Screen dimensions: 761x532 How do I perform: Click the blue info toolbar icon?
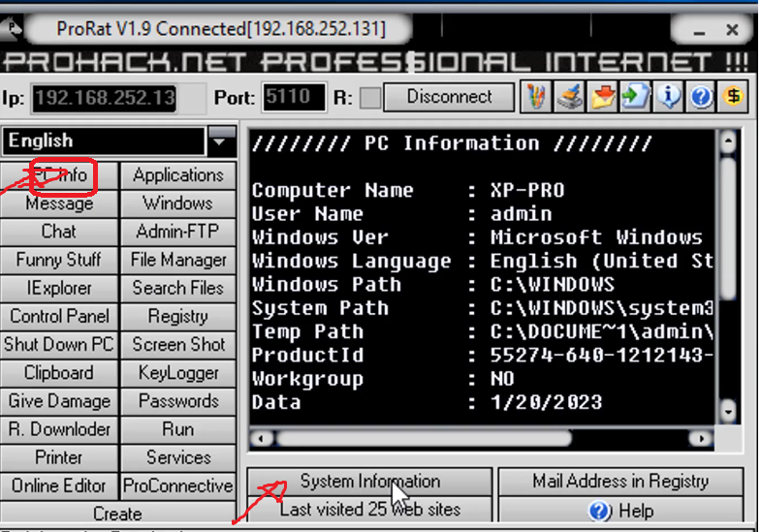(668, 97)
